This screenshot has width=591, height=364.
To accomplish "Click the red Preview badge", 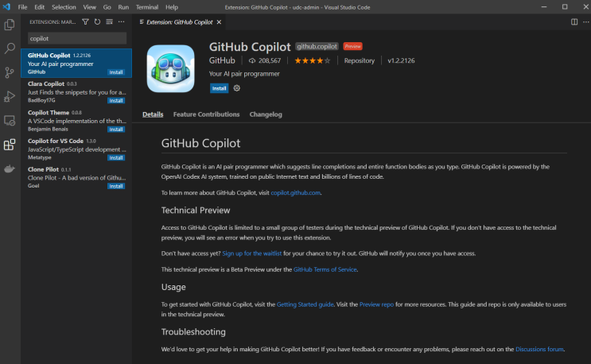I will tap(353, 47).
